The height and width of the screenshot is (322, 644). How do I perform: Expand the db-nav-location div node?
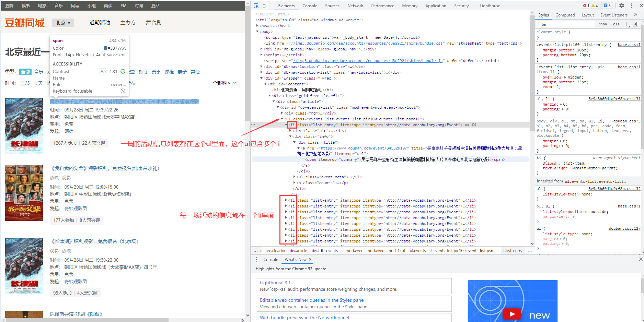tap(261, 67)
